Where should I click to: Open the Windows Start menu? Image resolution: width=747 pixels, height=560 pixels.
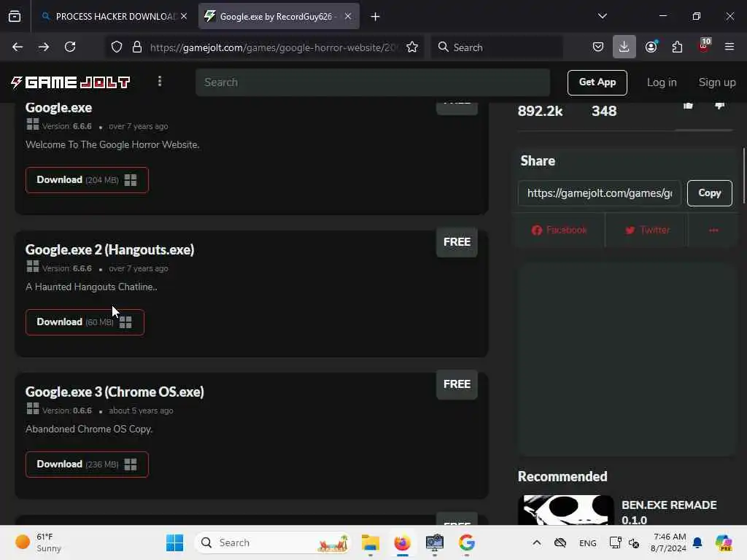tap(174, 542)
